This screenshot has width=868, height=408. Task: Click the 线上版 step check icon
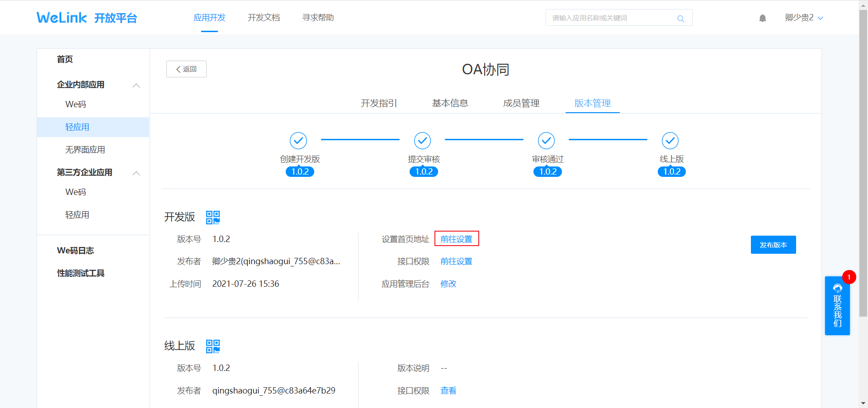pyautogui.click(x=670, y=141)
